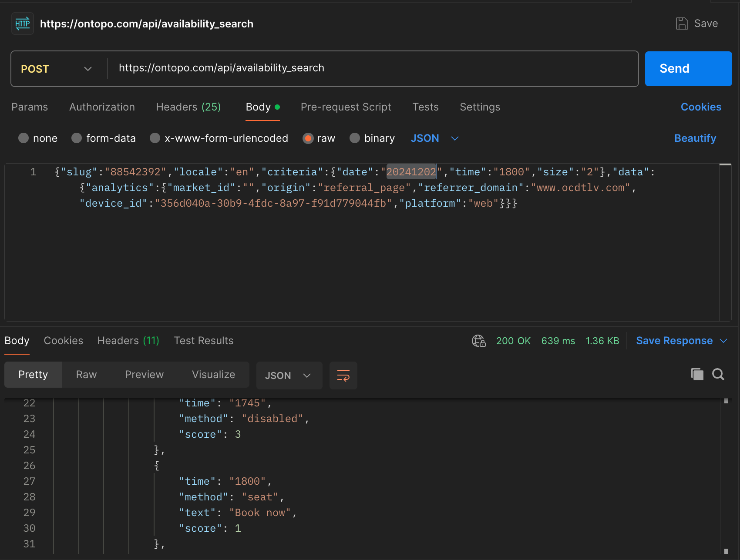Image resolution: width=740 pixels, height=560 pixels.
Task: Switch response view to Visualize
Action: point(213,375)
